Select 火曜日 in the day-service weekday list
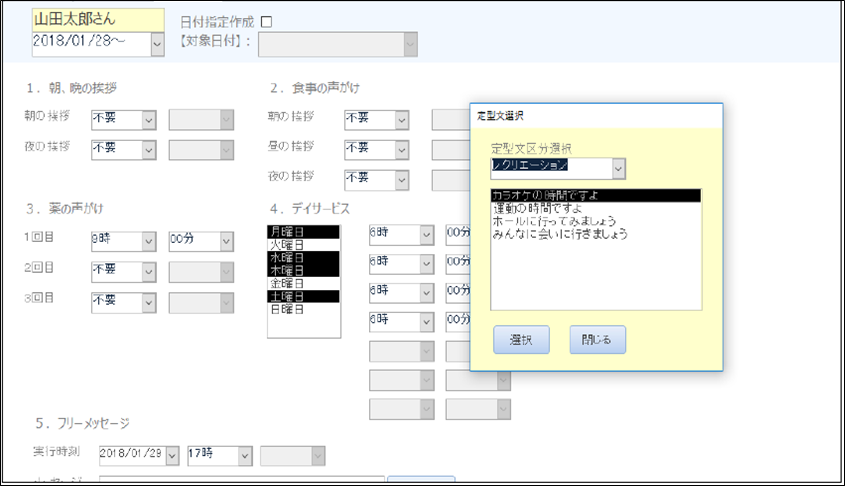 point(284,244)
